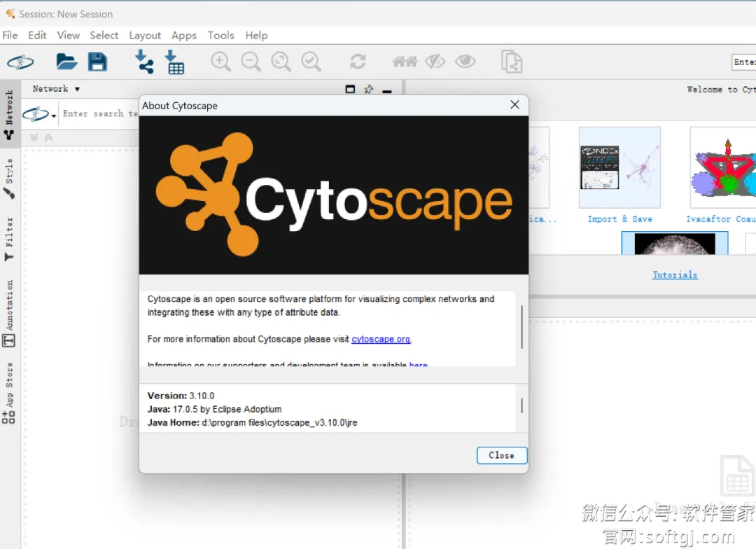Click the version info scrollbar

(x=521, y=405)
